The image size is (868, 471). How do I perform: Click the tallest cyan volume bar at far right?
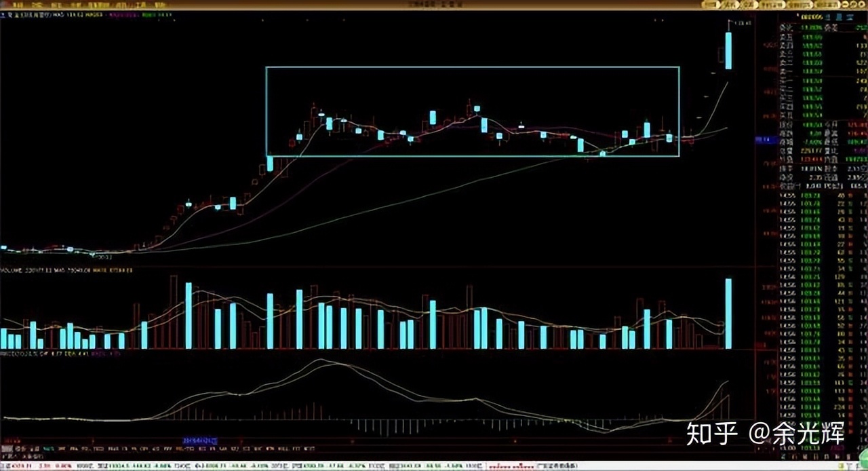pos(728,314)
